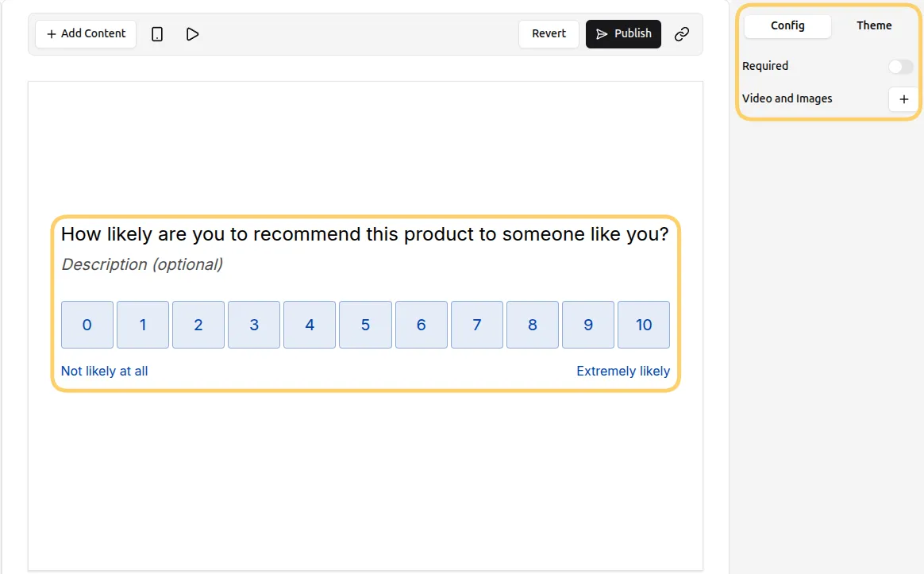Click the arrow icon inside Publish
Viewport: 924px width, 574px height.
coord(602,34)
